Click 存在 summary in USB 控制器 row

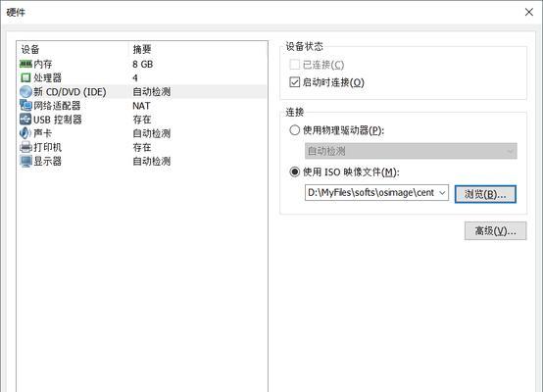pyautogui.click(x=142, y=120)
